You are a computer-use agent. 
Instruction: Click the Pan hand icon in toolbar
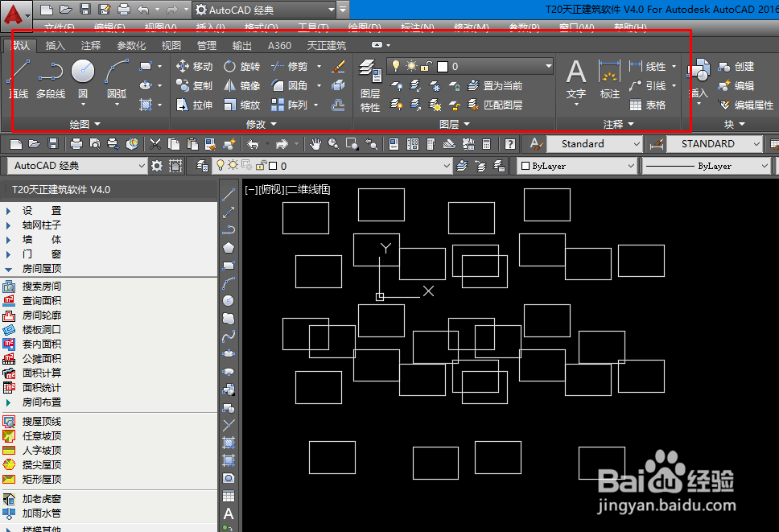pos(315,144)
